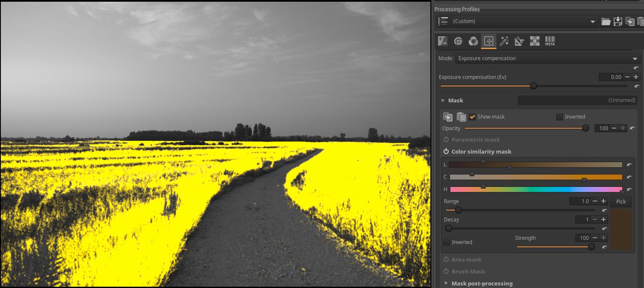Screen dimensions: 644x288
Task: Tick the Inverted checkbox beside Strength
Action: 447,242
